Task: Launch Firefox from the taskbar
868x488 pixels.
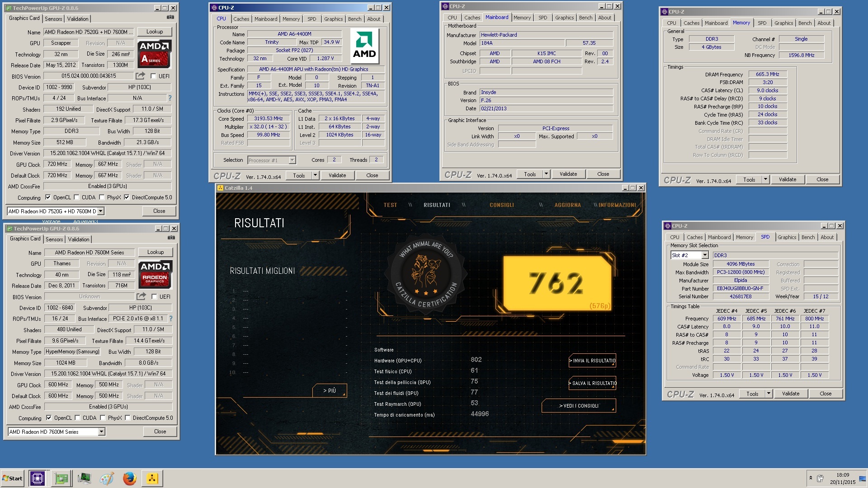Action: [x=129, y=478]
